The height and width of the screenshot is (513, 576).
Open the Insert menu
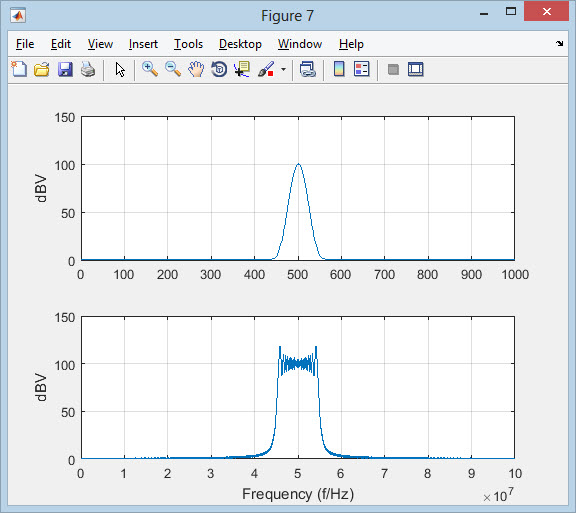143,44
